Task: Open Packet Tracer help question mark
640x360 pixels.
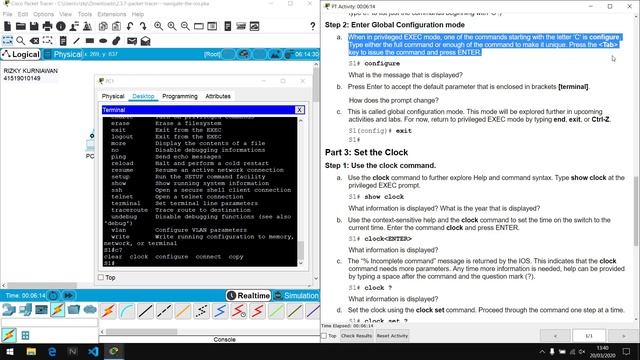Action: click(x=313, y=27)
